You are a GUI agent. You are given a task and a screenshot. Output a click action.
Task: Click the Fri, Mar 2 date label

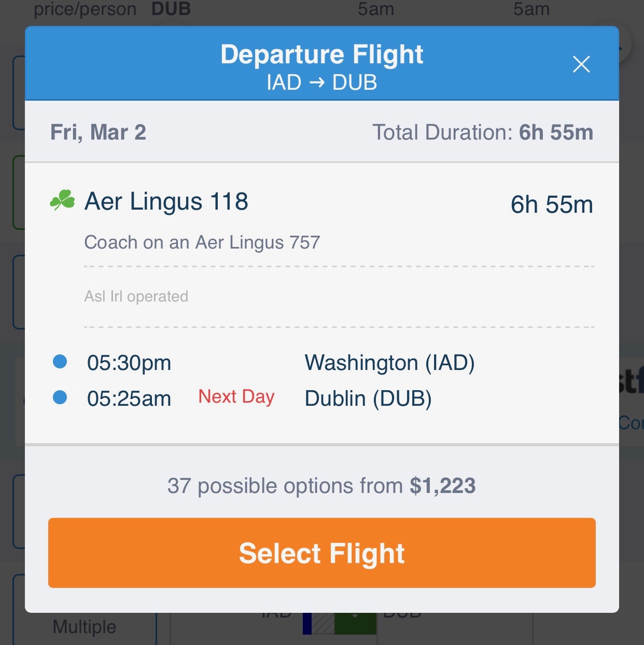point(98,132)
